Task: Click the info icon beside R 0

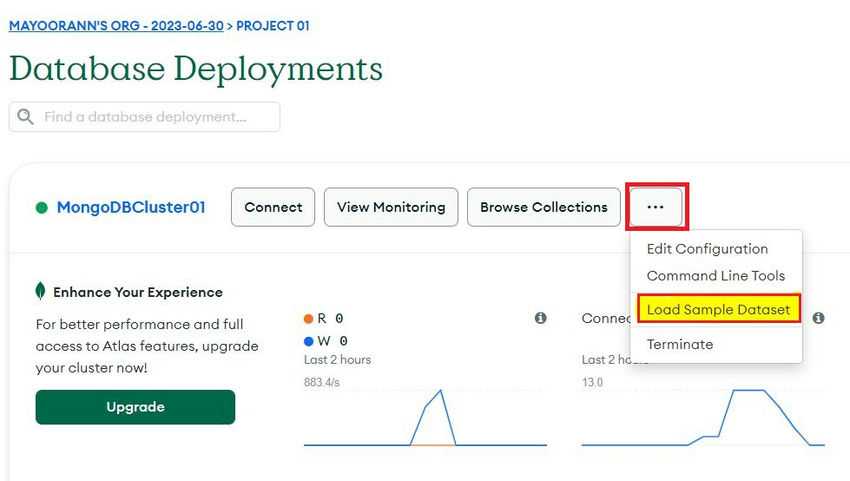Action: (540, 318)
